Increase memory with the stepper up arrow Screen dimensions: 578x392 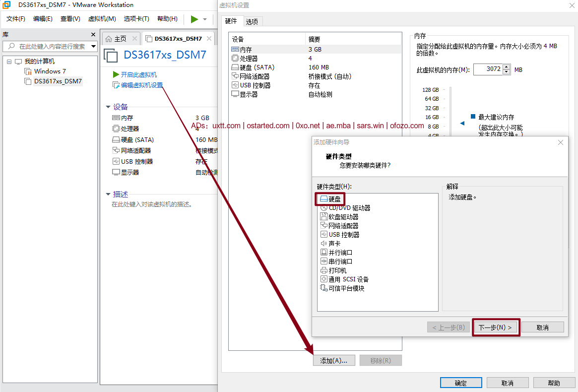point(507,67)
